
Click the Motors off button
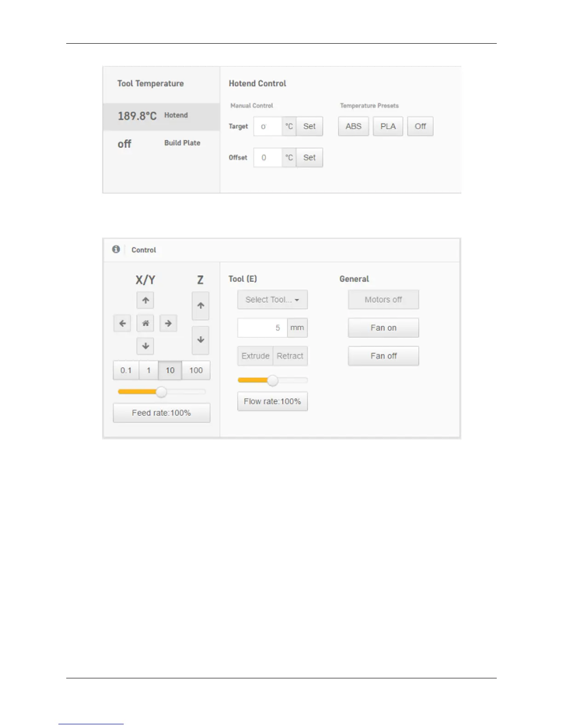click(384, 300)
